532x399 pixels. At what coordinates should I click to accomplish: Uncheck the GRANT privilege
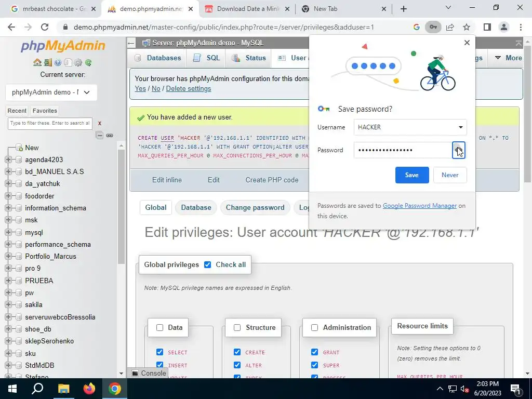314,352
